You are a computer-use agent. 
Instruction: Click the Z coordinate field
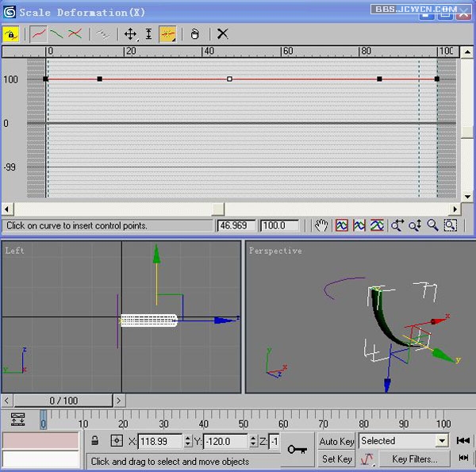pos(274,441)
